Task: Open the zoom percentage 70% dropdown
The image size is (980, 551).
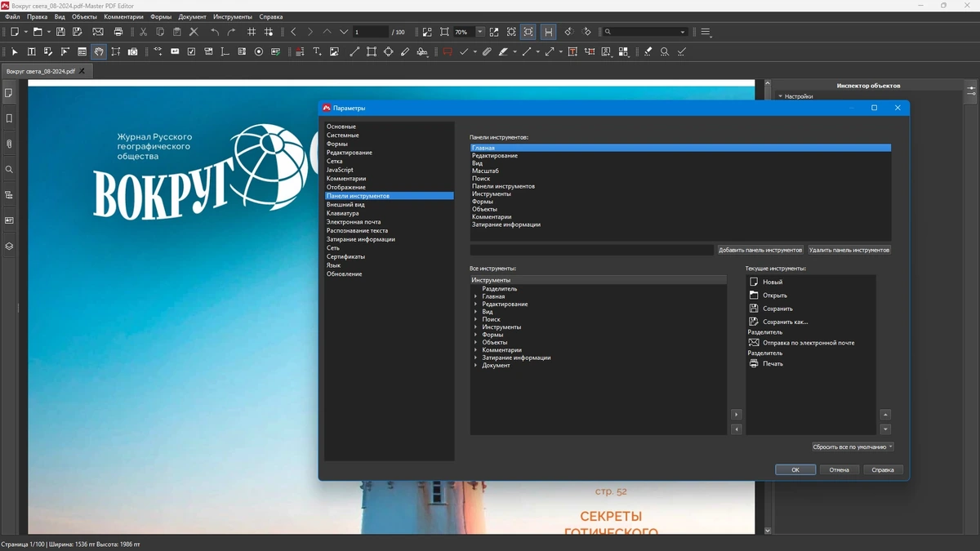Action: (x=480, y=32)
